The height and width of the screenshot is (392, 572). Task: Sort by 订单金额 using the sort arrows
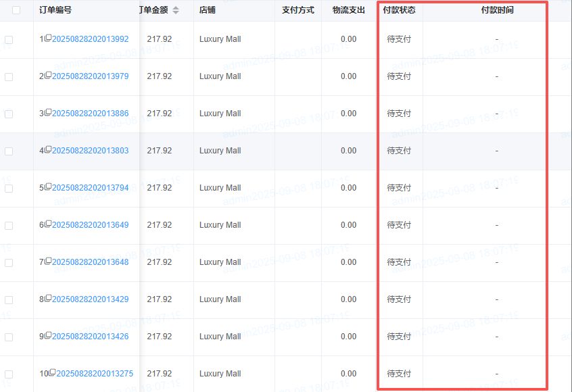point(176,10)
